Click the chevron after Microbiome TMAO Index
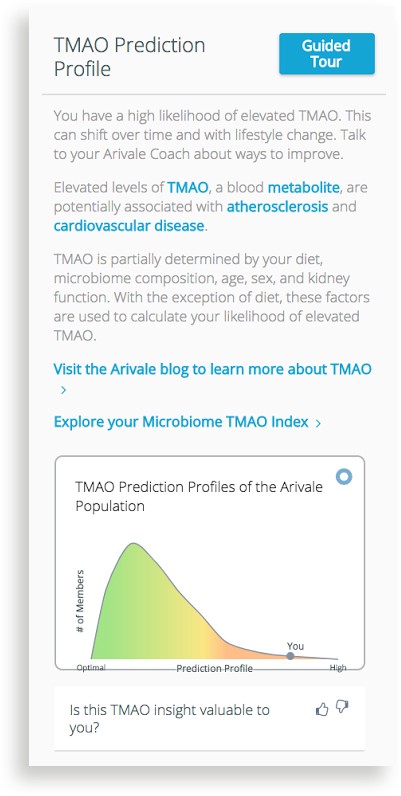Viewport: 401px width, 796px height. [318, 423]
